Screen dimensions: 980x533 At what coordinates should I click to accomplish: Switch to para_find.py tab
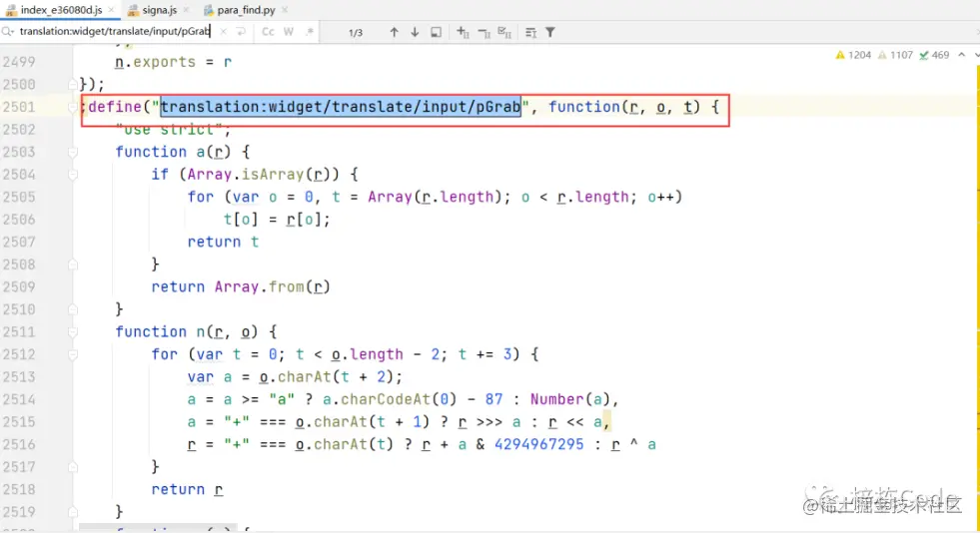pos(247,10)
